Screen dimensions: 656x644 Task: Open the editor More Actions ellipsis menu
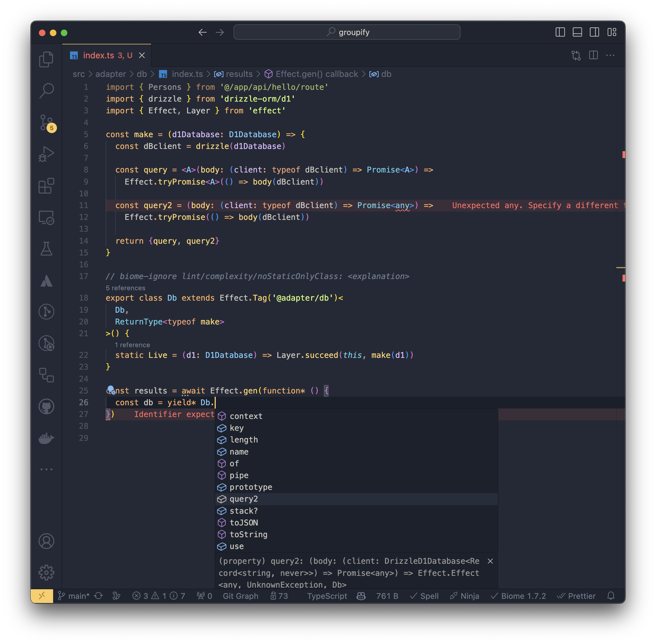(x=610, y=56)
